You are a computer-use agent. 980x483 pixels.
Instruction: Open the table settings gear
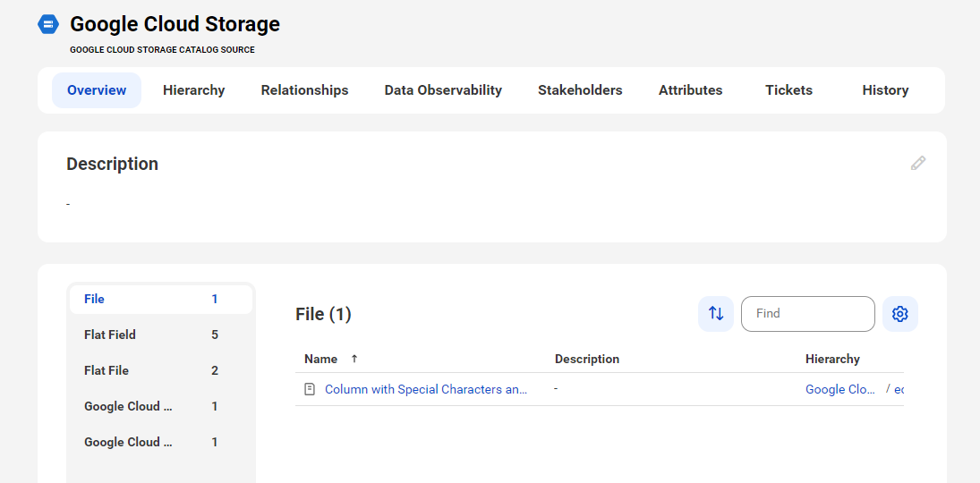[x=900, y=314]
